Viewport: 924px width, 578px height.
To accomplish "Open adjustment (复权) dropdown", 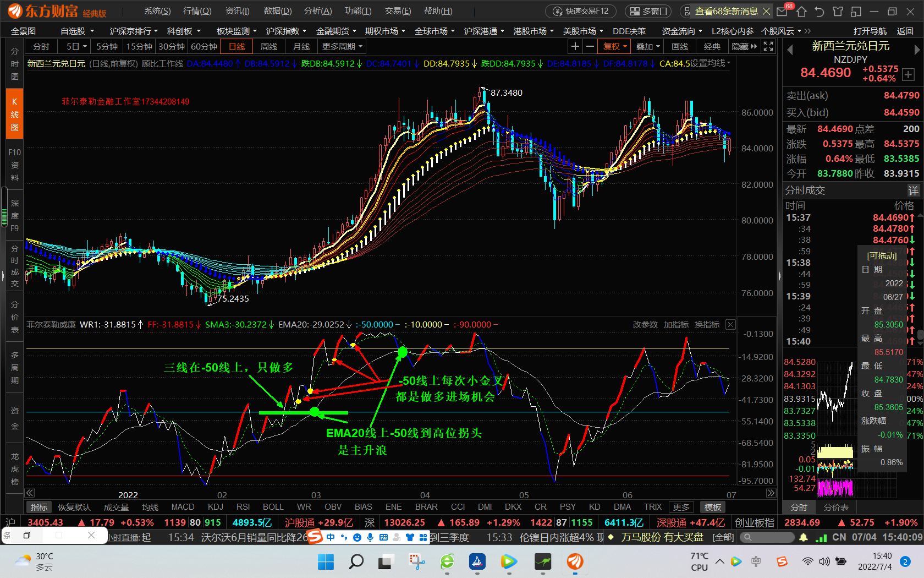I will (615, 47).
